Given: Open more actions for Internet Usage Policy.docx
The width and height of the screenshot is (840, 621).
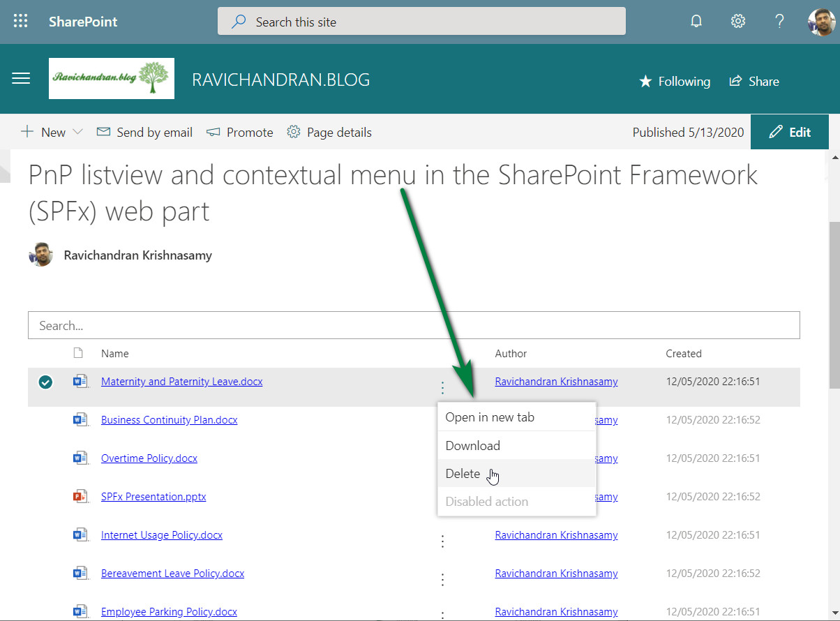Looking at the screenshot, I should [x=442, y=541].
